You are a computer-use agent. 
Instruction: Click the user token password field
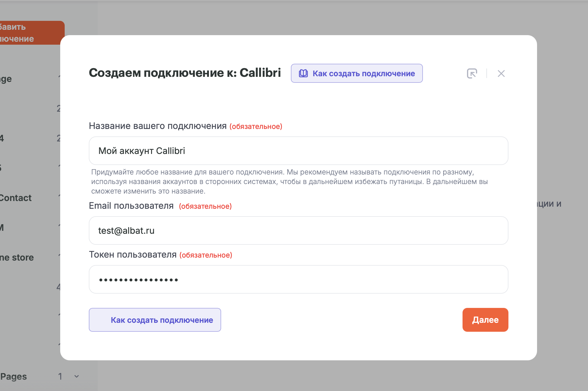point(299,279)
